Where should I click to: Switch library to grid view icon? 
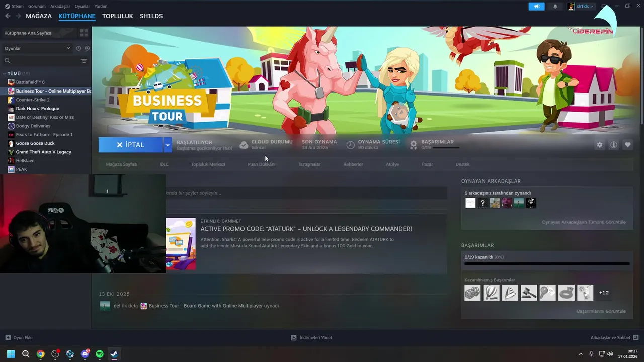(x=84, y=33)
